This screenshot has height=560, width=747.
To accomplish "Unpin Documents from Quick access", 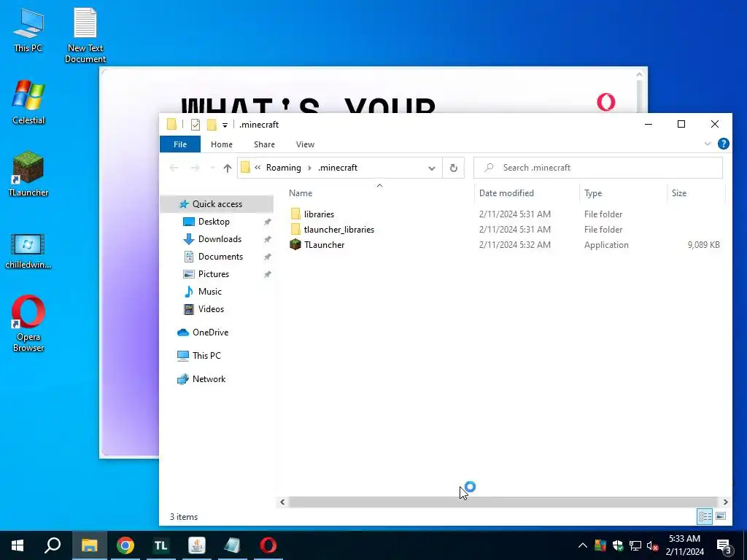I will click(x=267, y=257).
